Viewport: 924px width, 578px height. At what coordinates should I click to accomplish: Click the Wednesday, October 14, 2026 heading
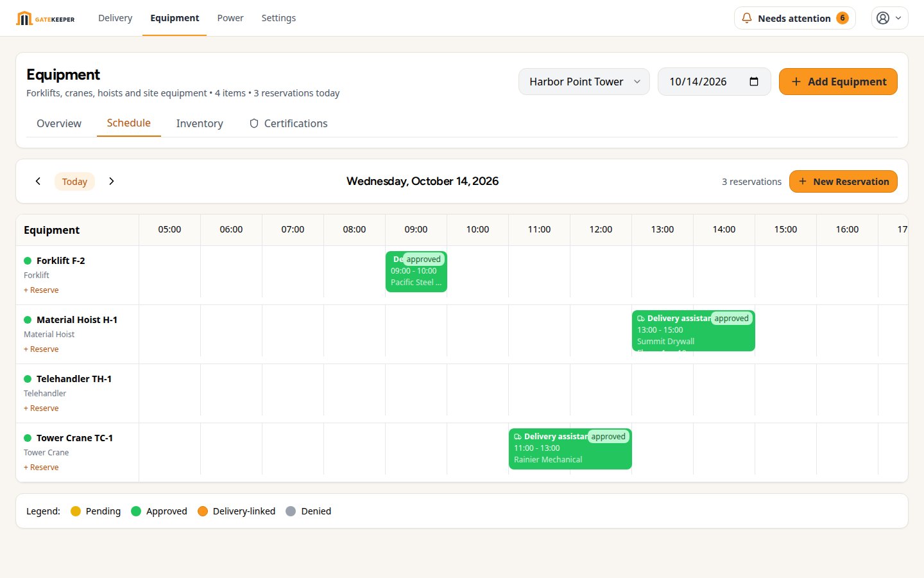click(x=422, y=181)
